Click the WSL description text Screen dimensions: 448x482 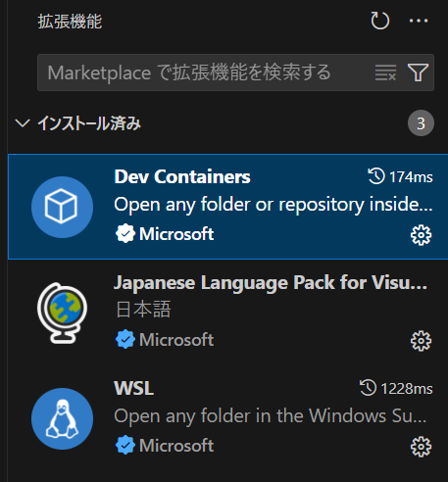[x=270, y=416]
